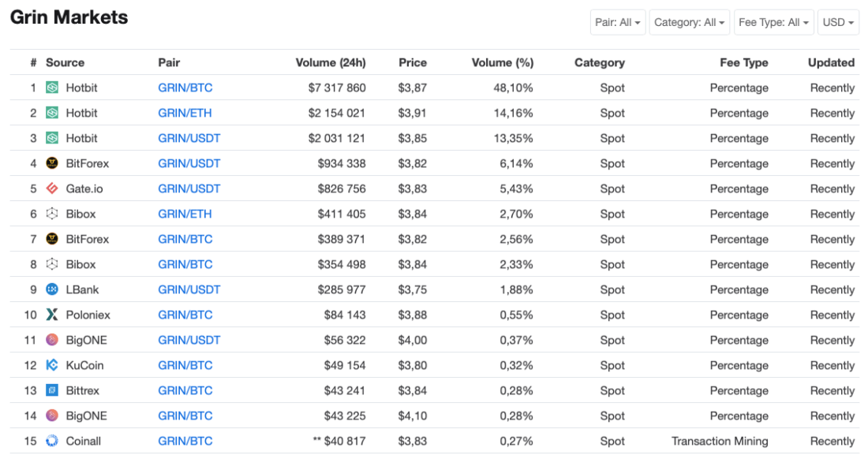Click the Hotbit logo icon in row 1

[52, 88]
